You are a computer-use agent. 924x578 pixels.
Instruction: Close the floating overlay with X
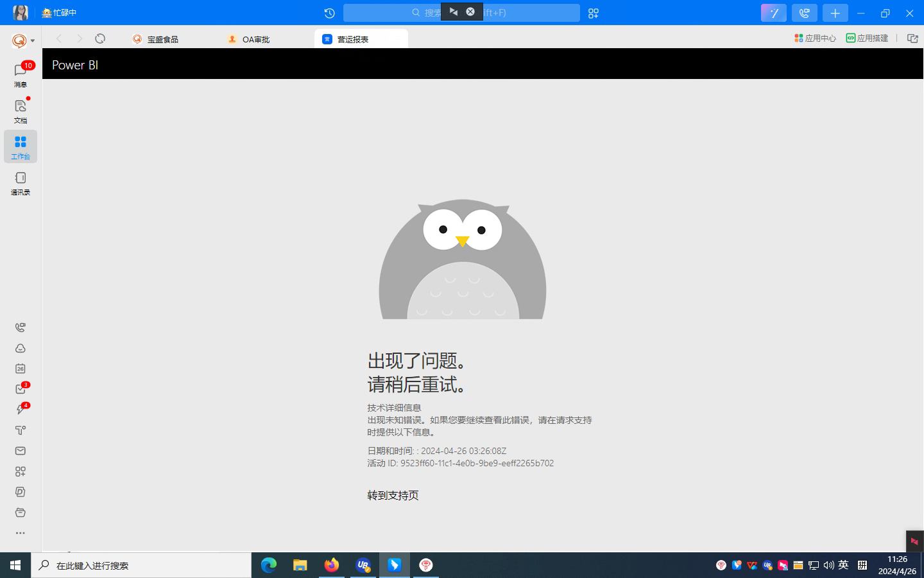[x=470, y=12]
